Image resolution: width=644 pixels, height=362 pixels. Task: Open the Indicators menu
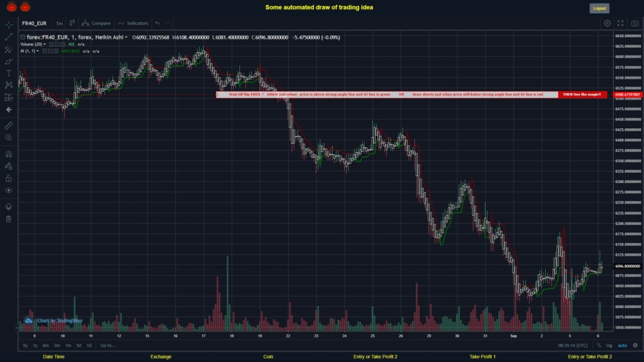[133, 23]
